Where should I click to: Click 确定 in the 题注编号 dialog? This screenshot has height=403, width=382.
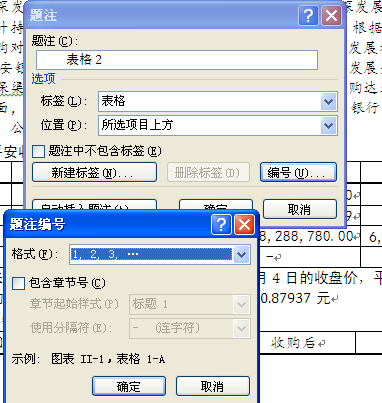click(129, 386)
